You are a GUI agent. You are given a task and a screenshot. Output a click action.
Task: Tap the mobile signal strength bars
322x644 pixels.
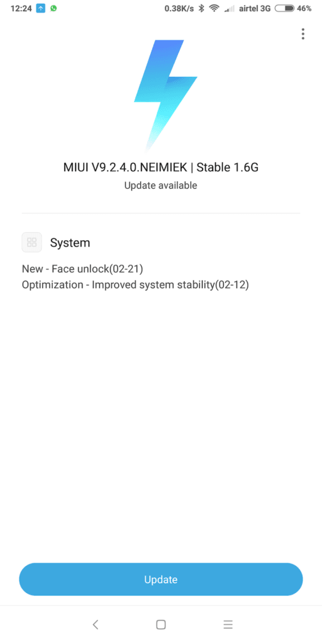229,8
